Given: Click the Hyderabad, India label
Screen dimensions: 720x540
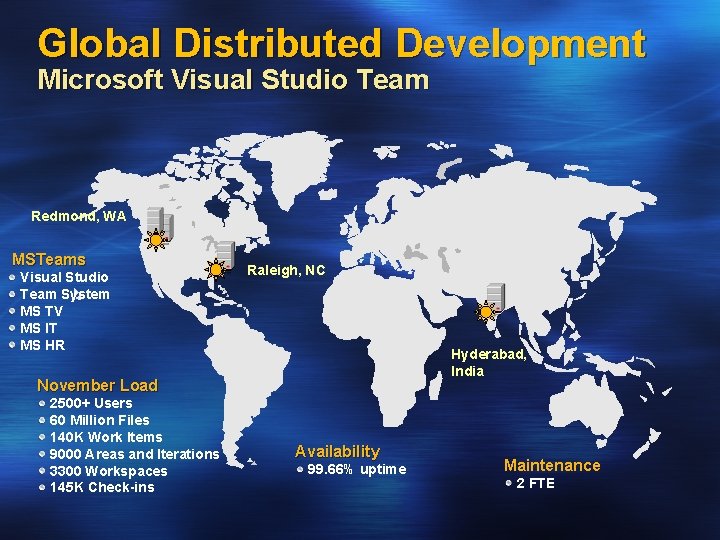Looking at the screenshot, I should (489, 362).
